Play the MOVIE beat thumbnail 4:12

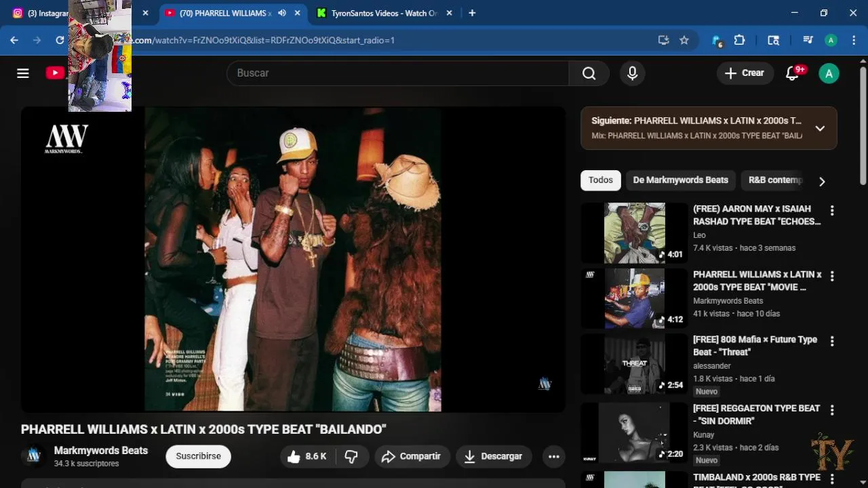click(x=635, y=298)
